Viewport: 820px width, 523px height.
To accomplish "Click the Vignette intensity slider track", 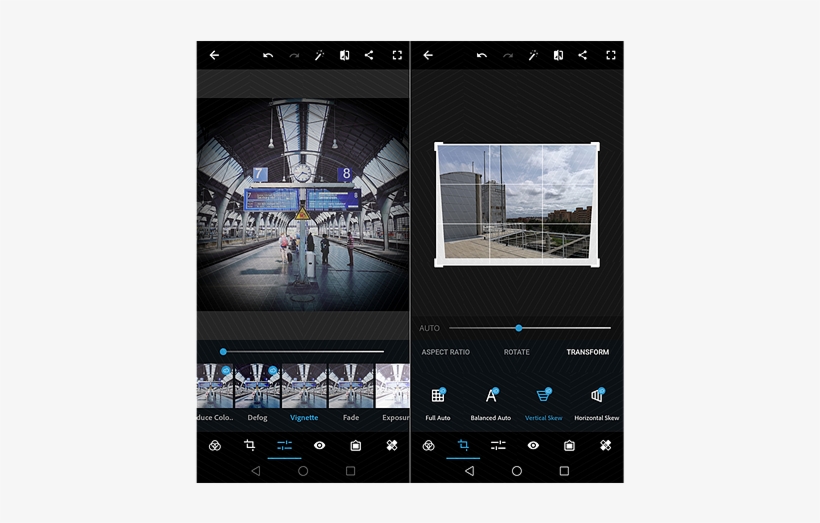I will coord(303,351).
